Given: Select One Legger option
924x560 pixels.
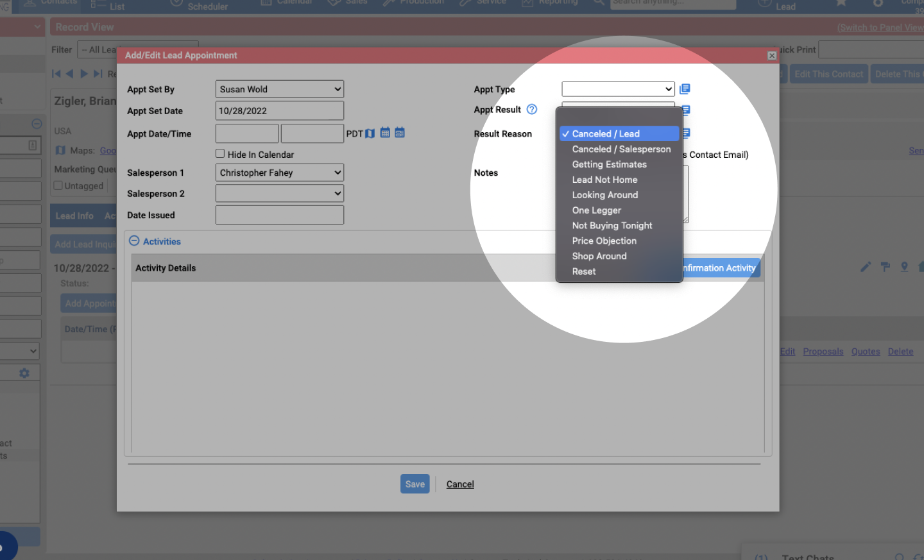Looking at the screenshot, I should coord(619,210).
